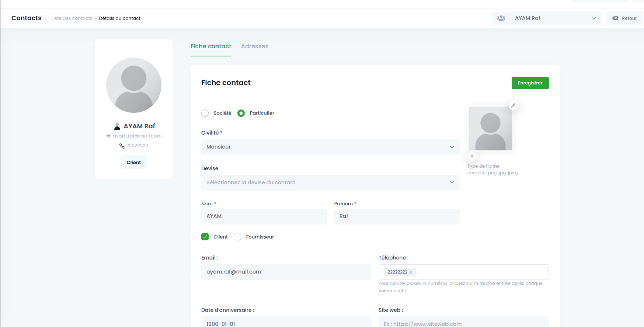The height and width of the screenshot is (327, 644).
Task: Switch to the Adresses tab
Action: click(x=255, y=46)
